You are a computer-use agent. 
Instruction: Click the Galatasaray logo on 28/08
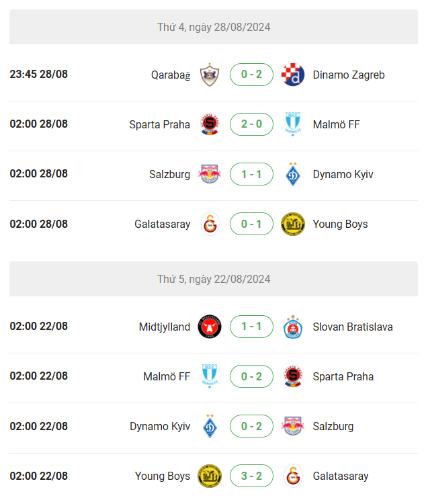click(210, 224)
